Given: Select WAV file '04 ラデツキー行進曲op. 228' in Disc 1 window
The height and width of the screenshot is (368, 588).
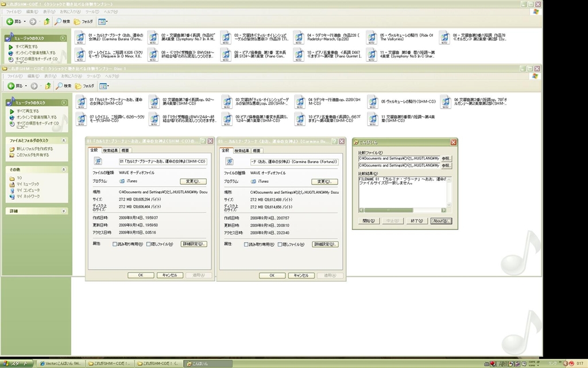Looking at the screenshot, I should [x=300, y=102].
